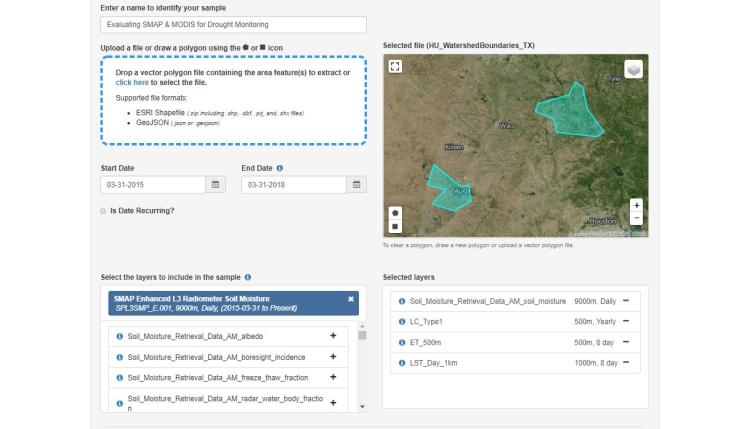This screenshot has width=750, height=429.
Task: Enable the Is Date Recurring checkbox
Action: click(x=103, y=211)
